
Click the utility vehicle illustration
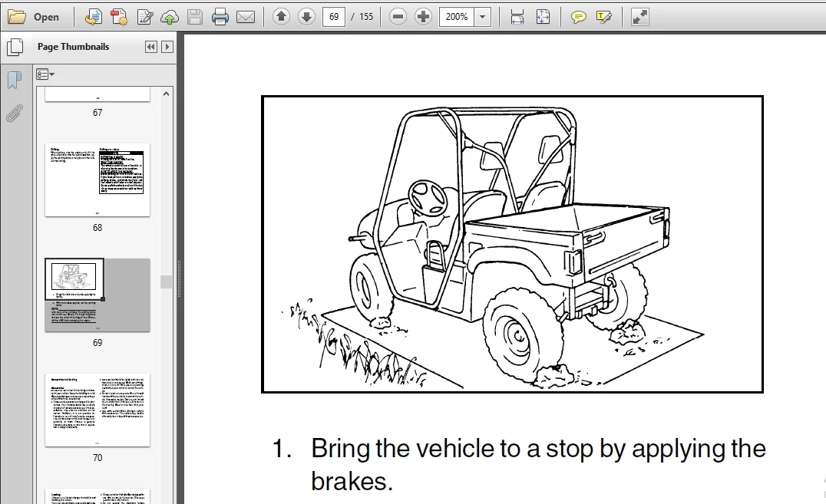[512, 245]
